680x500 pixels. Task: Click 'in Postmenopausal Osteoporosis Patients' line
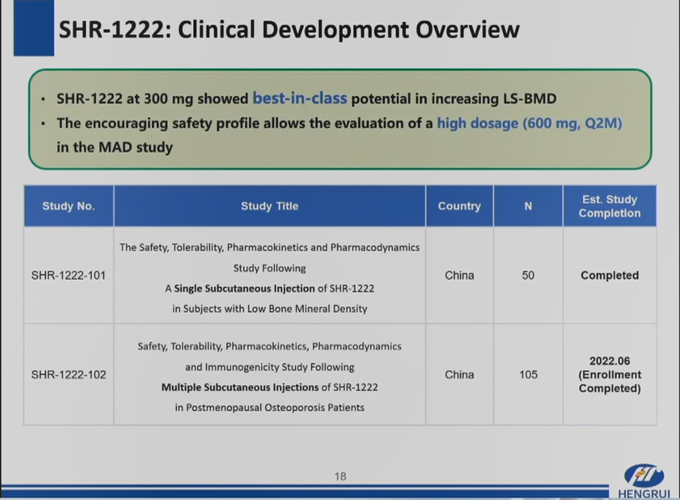pos(269,408)
